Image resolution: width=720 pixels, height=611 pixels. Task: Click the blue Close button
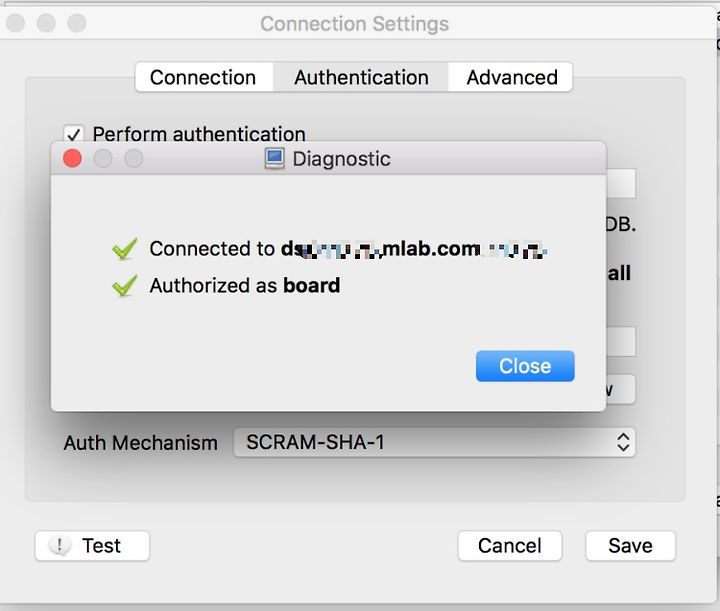[x=525, y=366]
